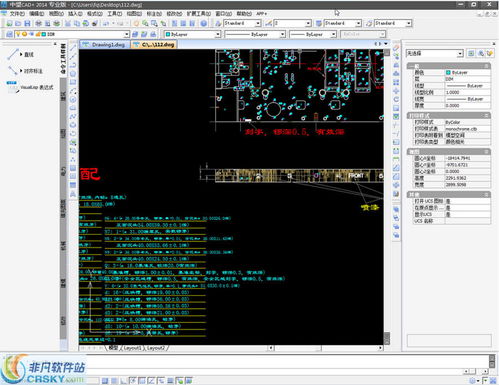499x385 pixels.
Task: Click the Open file folder icon
Action: (x=18, y=23)
